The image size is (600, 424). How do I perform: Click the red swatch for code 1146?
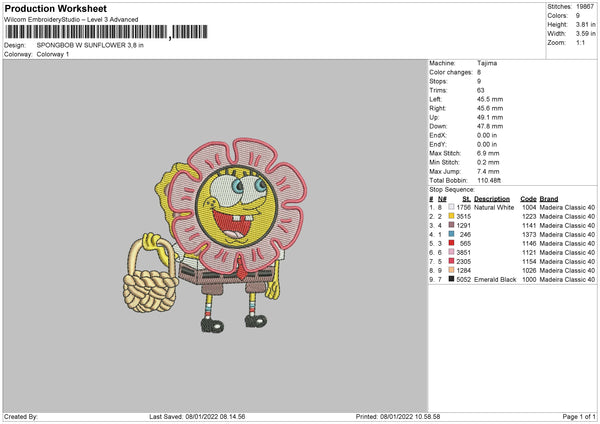pyautogui.click(x=452, y=243)
